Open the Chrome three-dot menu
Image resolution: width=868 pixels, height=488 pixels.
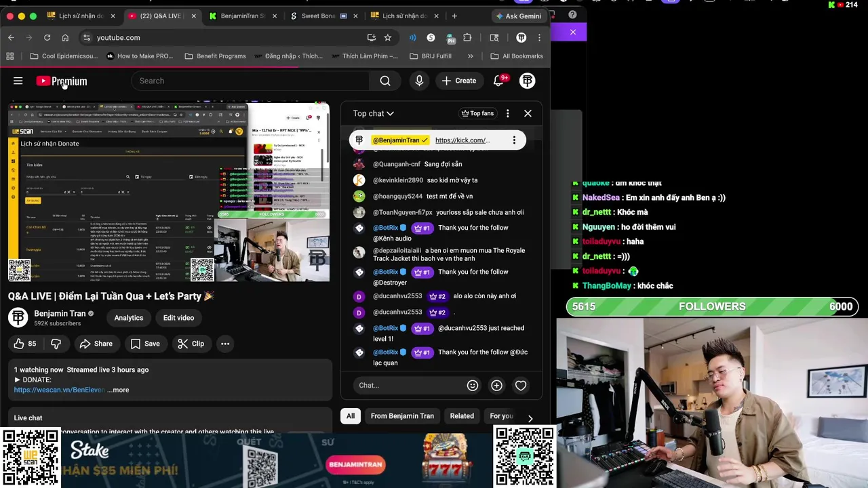coord(539,37)
